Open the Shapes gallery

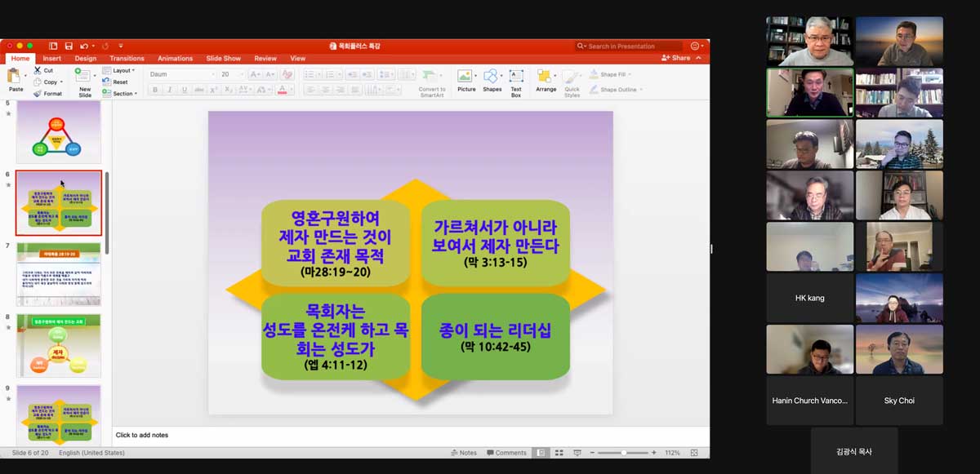point(492,79)
